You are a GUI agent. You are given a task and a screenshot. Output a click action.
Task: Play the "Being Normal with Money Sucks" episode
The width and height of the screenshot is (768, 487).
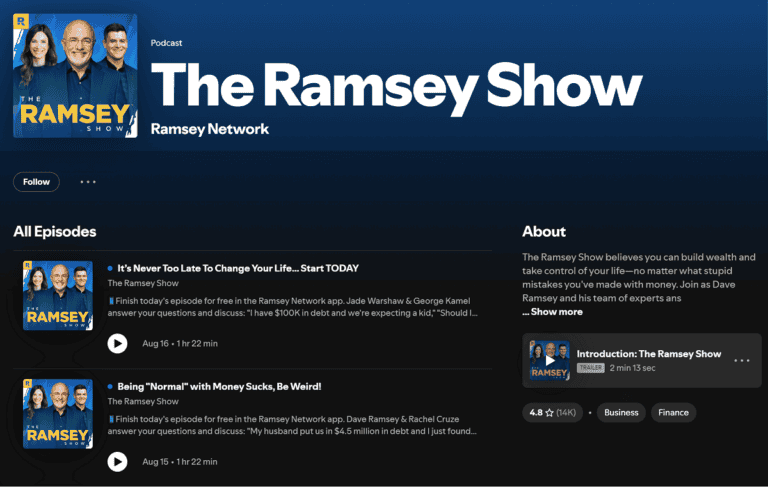[x=117, y=461]
